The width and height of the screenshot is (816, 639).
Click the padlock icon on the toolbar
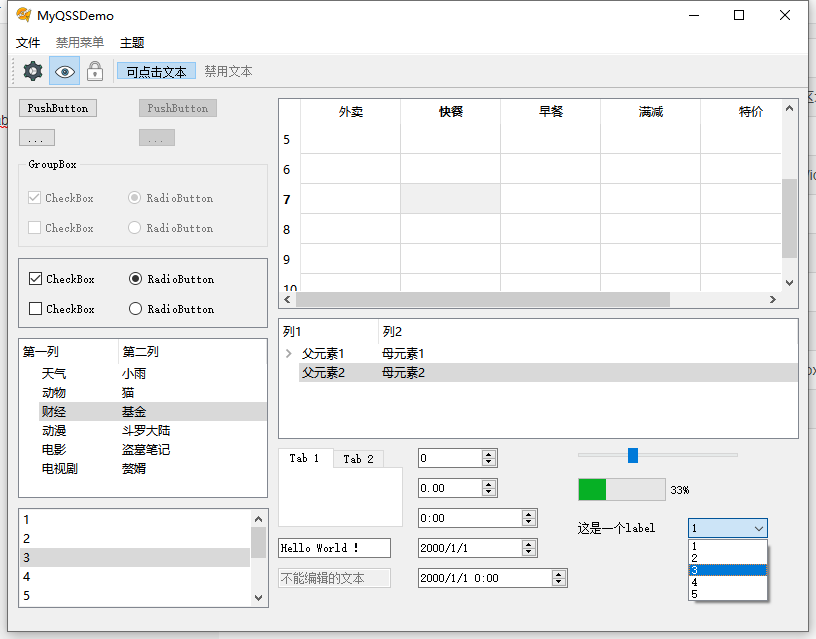point(95,71)
